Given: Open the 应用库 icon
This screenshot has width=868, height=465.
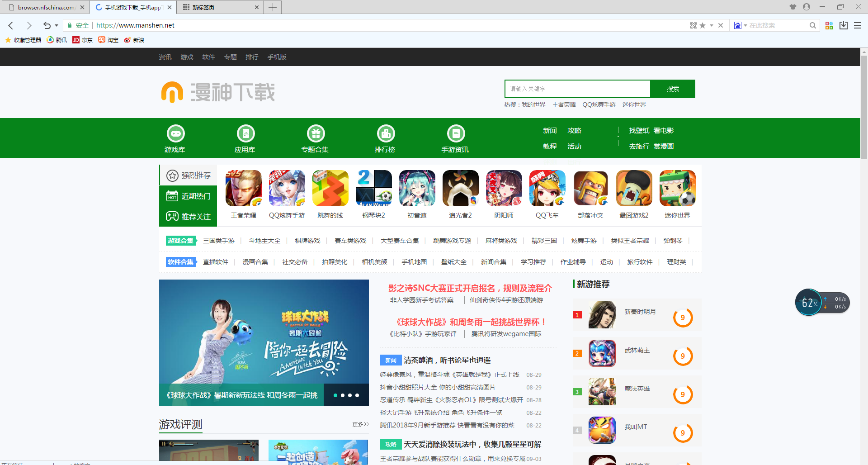Looking at the screenshot, I should click(245, 134).
